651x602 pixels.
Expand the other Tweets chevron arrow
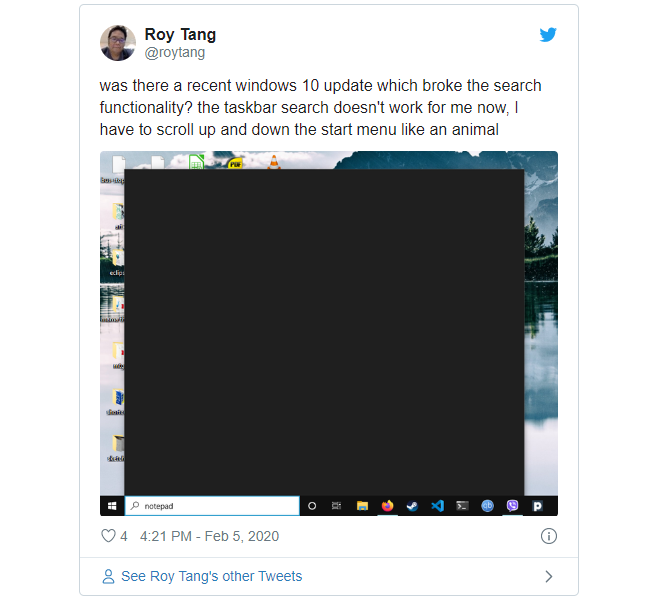548,576
